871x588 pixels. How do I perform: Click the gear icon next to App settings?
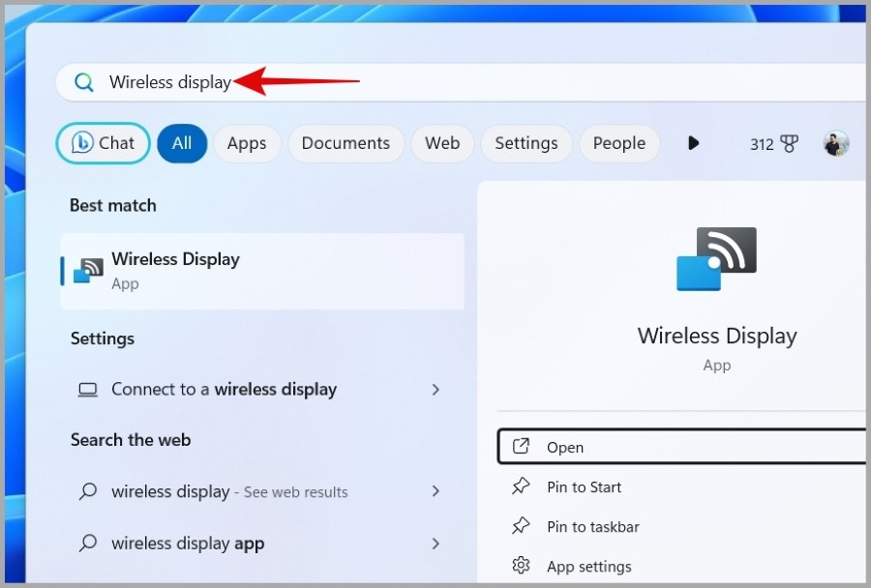521,565
